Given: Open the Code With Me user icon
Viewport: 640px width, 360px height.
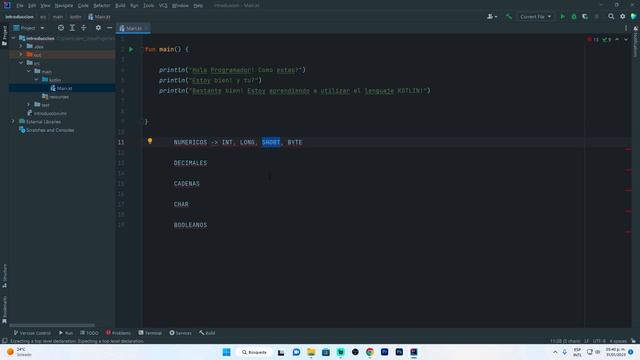Looking at the screenshot, I should pos(492,17).
